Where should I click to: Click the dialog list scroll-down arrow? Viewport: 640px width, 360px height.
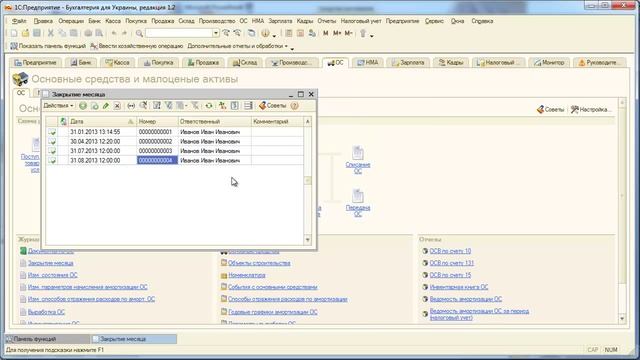click(x=308, y=240)
